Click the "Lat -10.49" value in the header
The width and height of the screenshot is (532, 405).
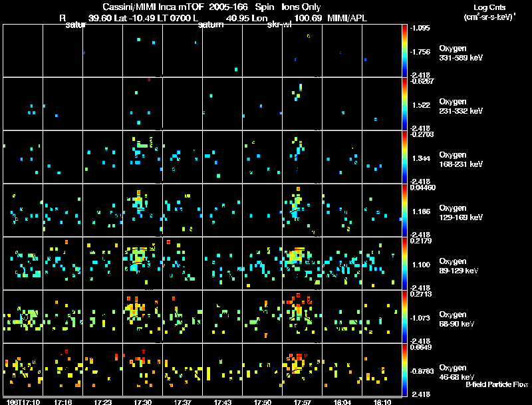[x=134, y=18]
